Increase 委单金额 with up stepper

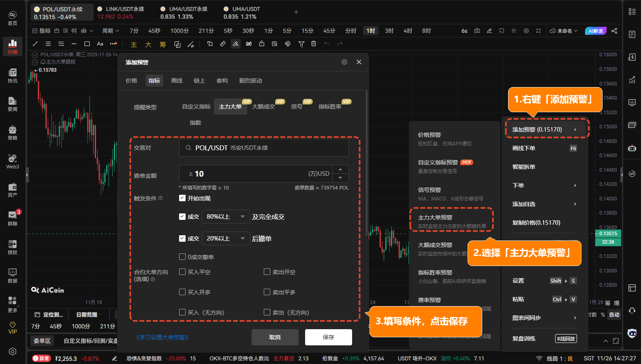340,169
